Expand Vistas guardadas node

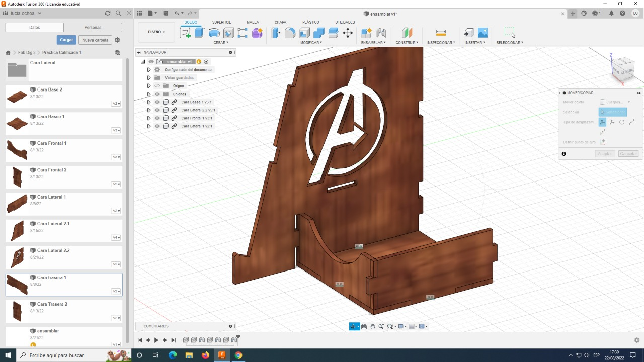(149, 78)
